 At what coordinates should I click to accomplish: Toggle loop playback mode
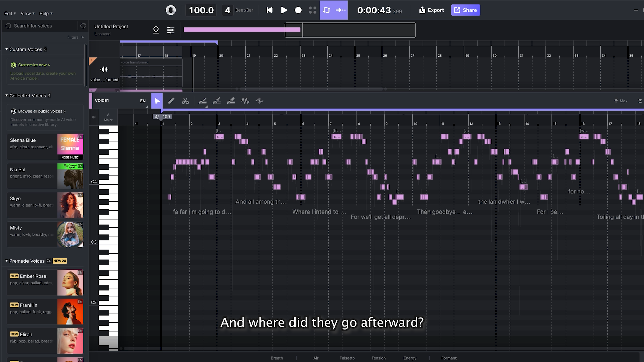click(x=327, y=10)
